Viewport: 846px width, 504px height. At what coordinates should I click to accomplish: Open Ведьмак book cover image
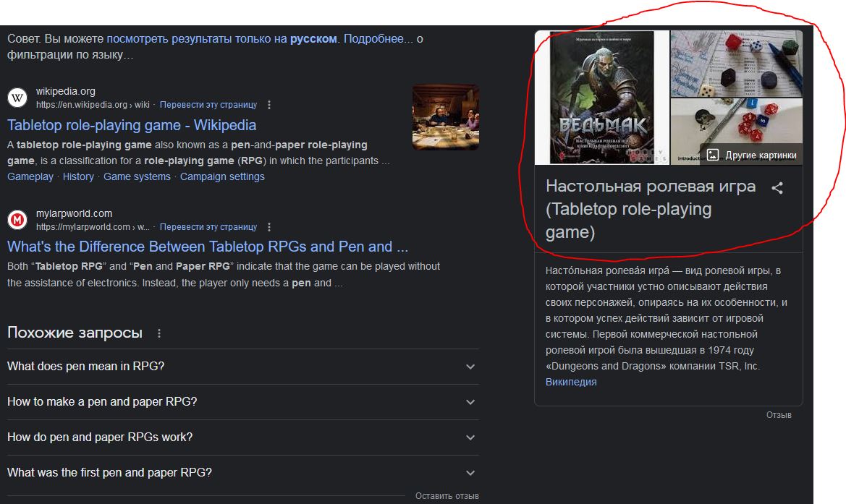tap(601, 97)
